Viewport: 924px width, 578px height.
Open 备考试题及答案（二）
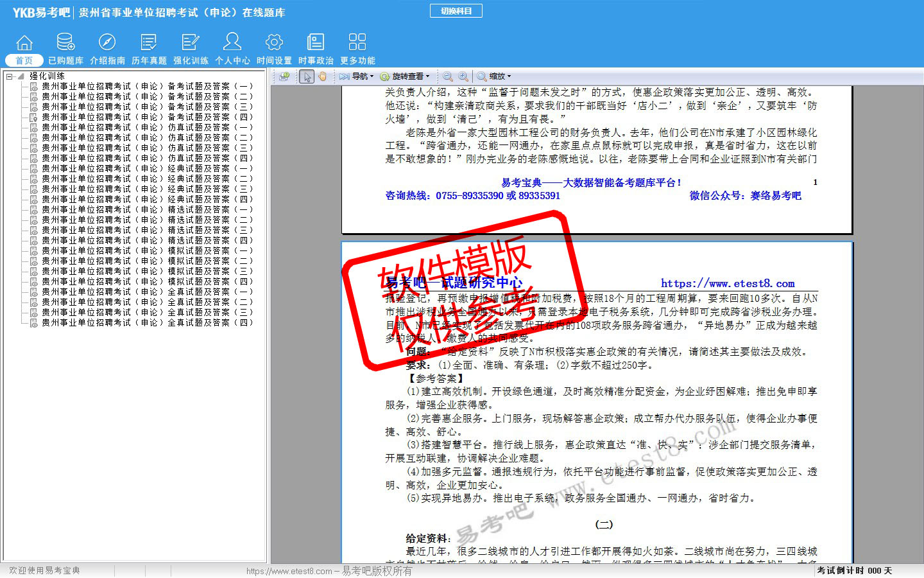148,96
